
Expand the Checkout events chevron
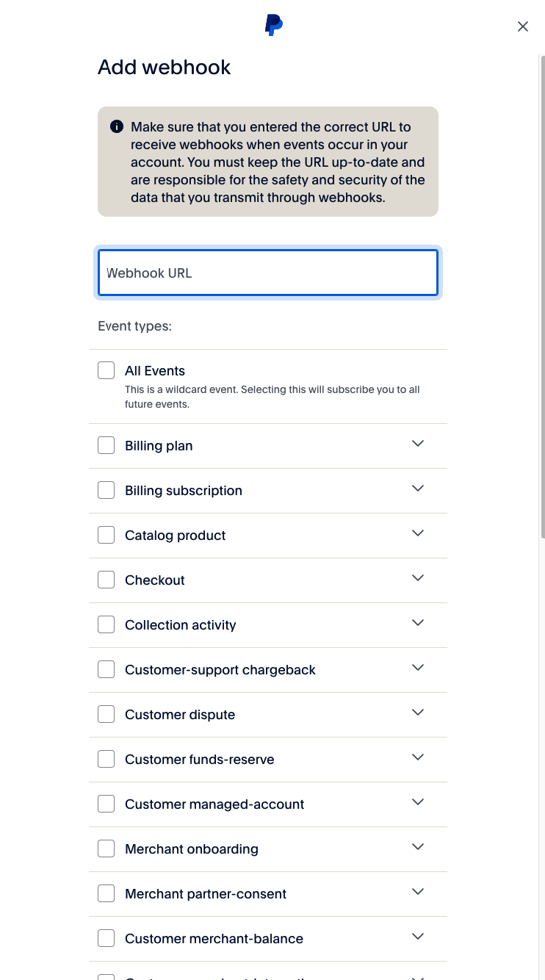tap(418, 578)
